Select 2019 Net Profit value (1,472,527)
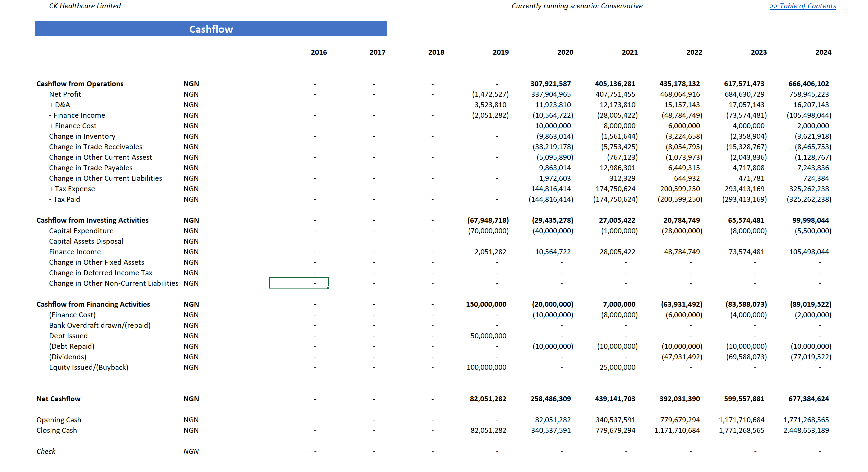Image resolution: width=868 pixels, height=472 pixels. point(490,94)
